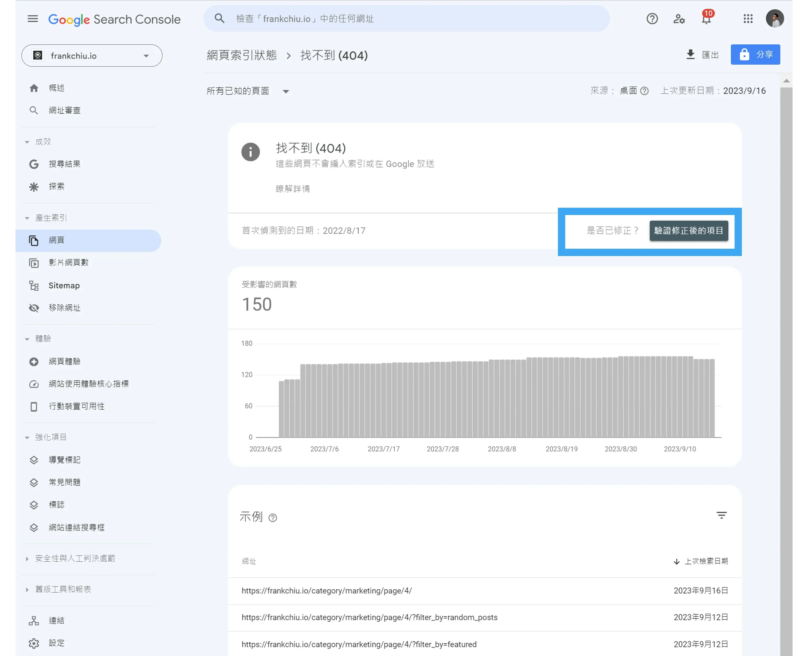The height and width of the screenshot is (656, 812).
Task: Click the user settings icon
Action: tap(679, 19)
